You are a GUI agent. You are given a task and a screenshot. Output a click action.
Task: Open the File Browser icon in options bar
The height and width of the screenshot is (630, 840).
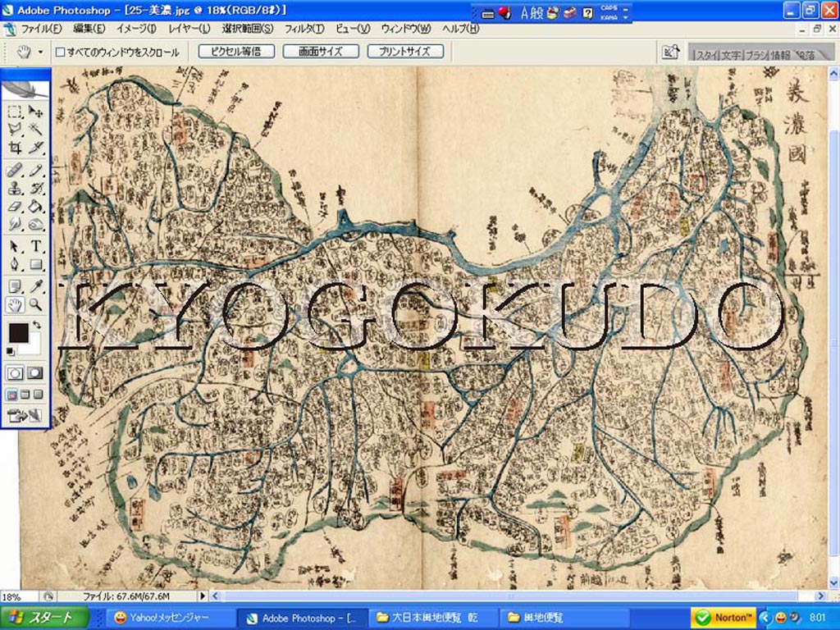pyautogui.click(x=671, y=52)
